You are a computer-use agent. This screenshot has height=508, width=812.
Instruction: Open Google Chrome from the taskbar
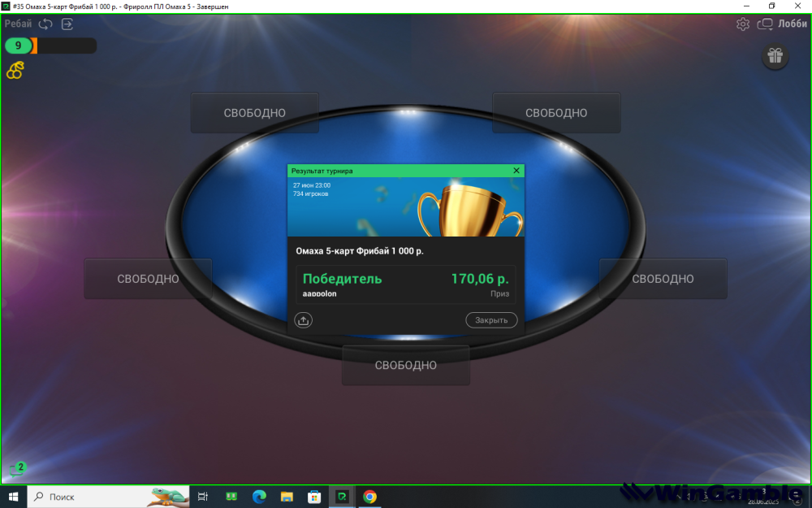369,497
